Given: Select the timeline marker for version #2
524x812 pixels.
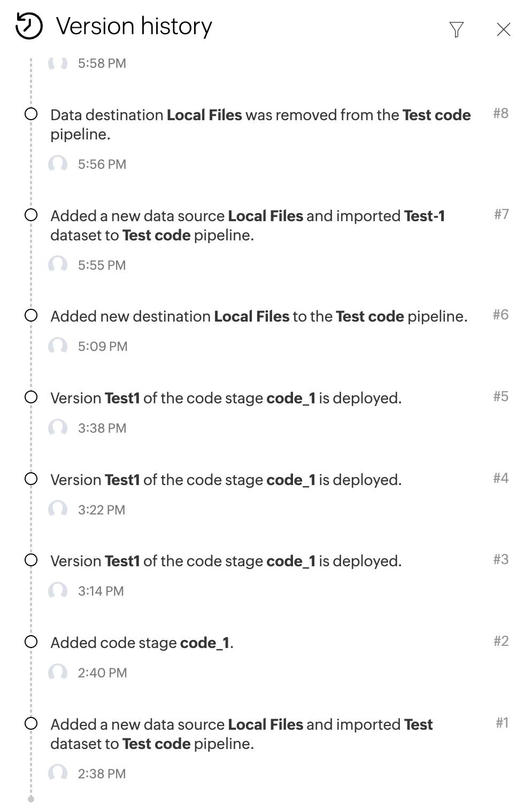Looking at the screenshot, I should (x=31, y=642).
